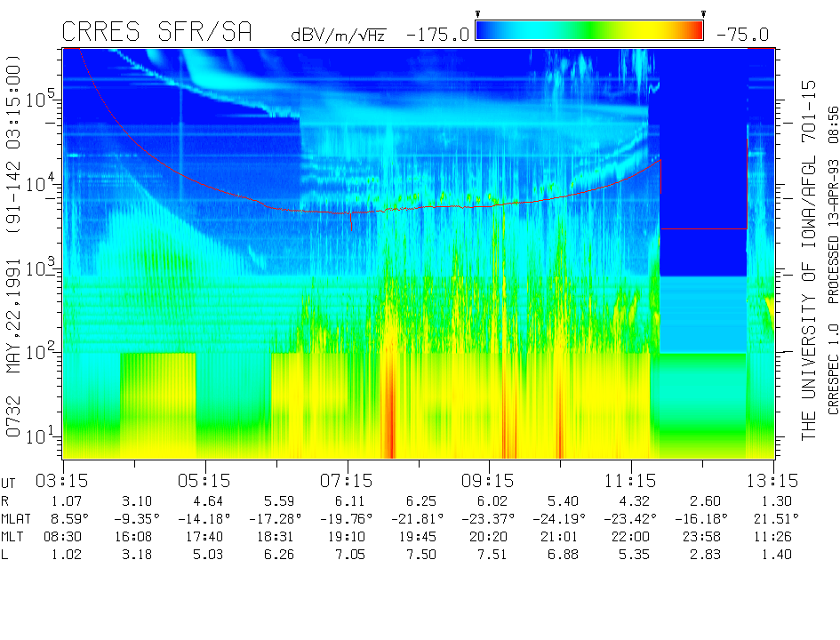Click the dBV/m/√Hz units label
The height and width of the screenshot is (640, 840).
point(338,35)
